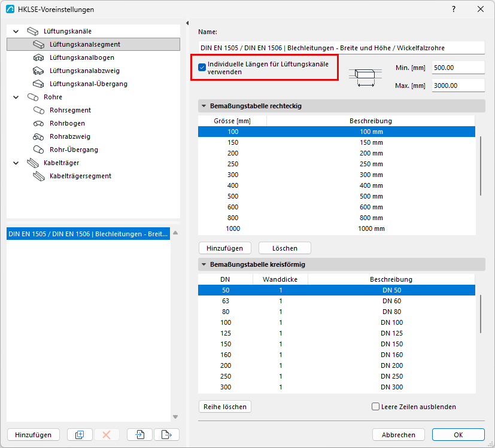The width and height of the screenshot is (495, 448).
Task: Collapse the Lüftungskanäle tree group
Action: pos(16,31)
